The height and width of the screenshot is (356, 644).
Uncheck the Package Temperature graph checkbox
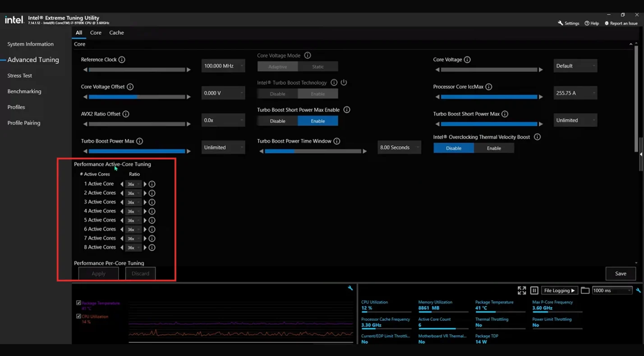[78, 303]
